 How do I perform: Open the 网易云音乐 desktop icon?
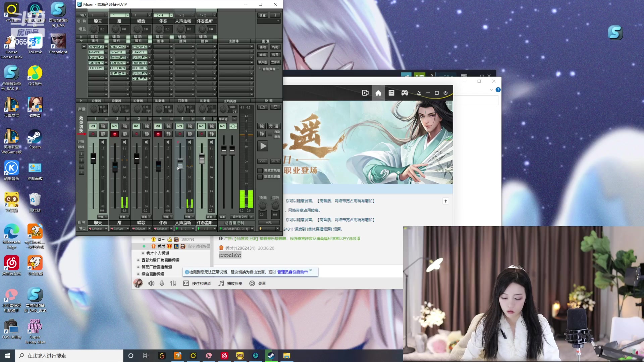(11, 266)
